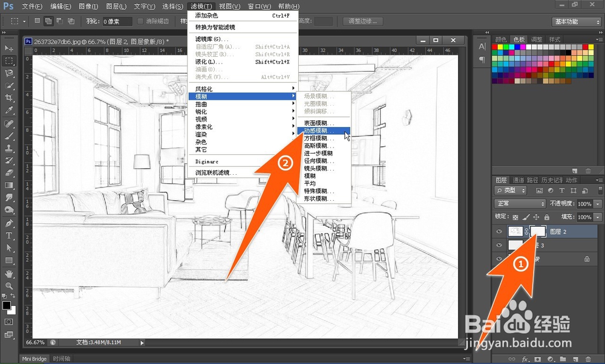Choose 高斯模糊 from blur submenu
The width and height of the screenshot is (605, 364).
point(324,145)
